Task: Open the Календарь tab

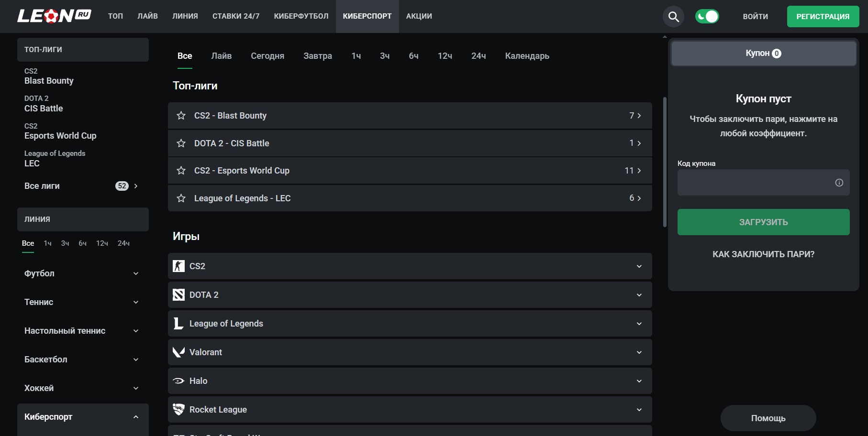Action: 527,56
